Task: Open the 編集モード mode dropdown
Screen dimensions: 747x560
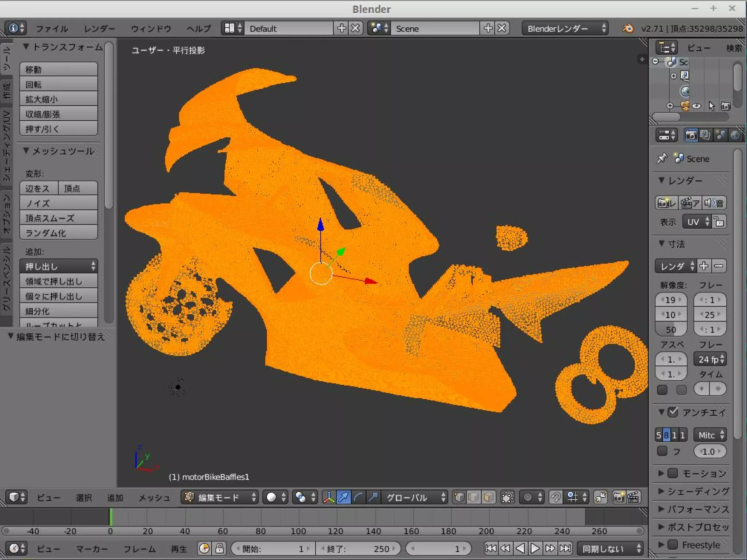Action: pyautogui.click(x=220, y=497)
